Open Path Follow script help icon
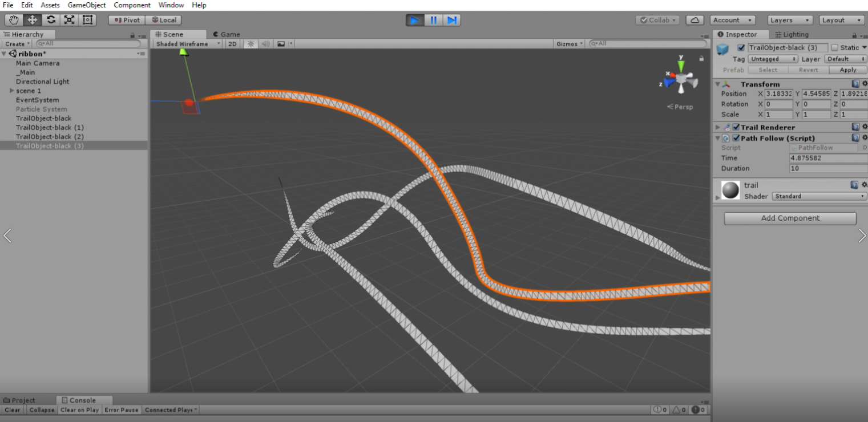This screenshot has height=422, width=868. [855, 138]
